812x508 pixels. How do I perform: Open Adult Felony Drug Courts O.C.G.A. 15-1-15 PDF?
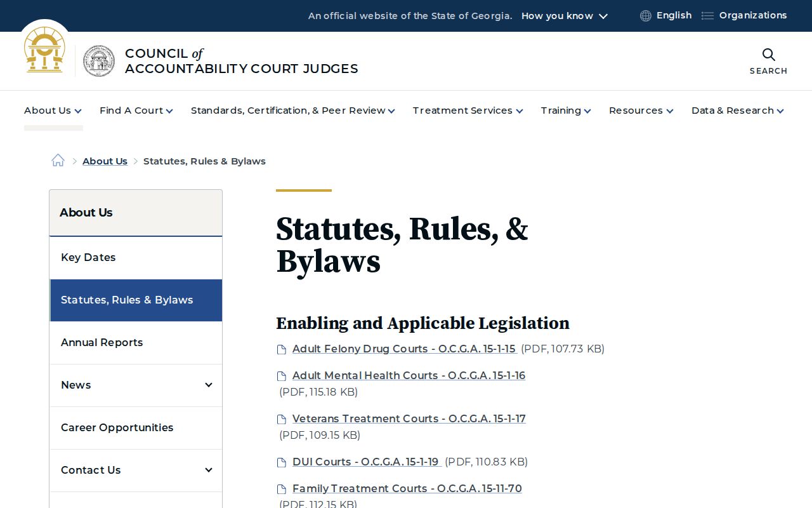pos(404,349)
